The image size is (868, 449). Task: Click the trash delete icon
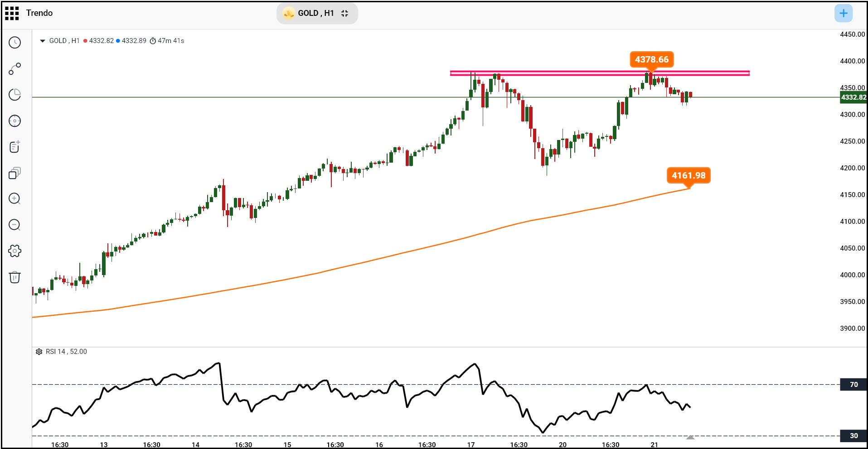pyautogui.click(x=15, y=277)
